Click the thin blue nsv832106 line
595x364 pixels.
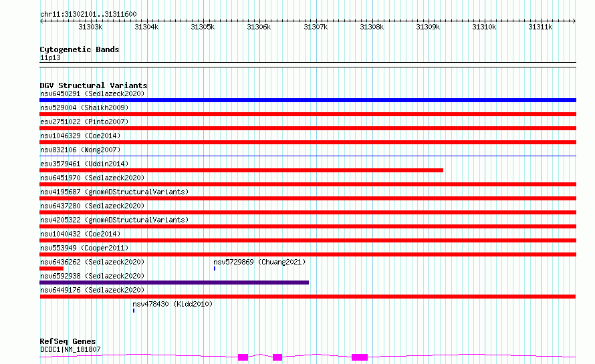(x=308, y=156)
